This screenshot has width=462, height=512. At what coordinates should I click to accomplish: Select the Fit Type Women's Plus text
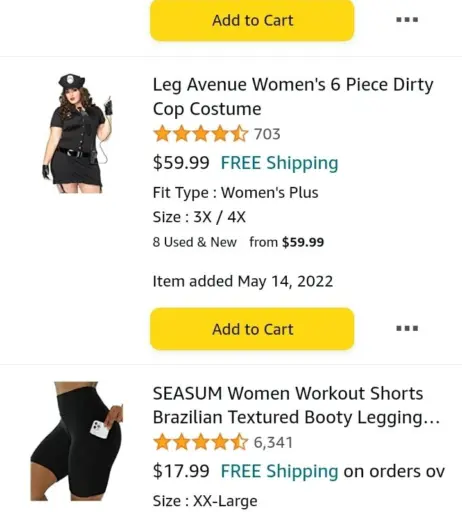click(235, 193)
